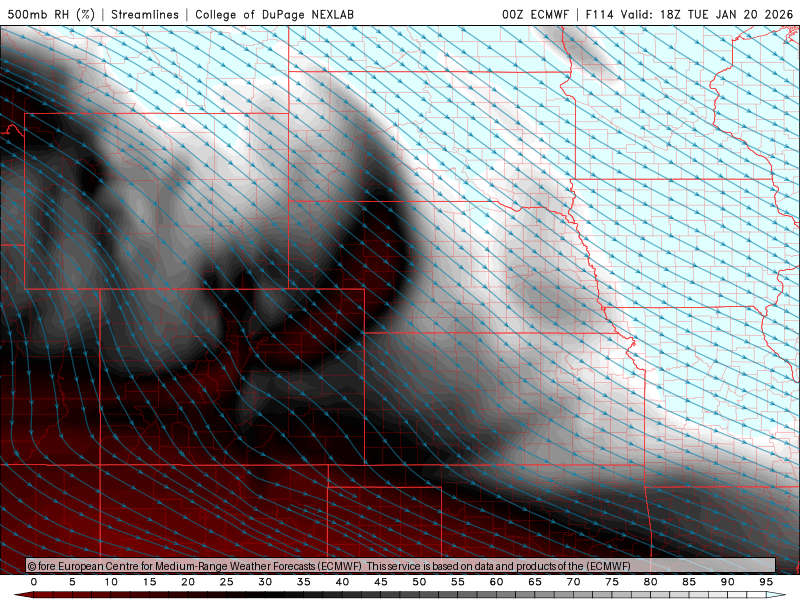Click the '30' colorbar label

coord(265,582)
